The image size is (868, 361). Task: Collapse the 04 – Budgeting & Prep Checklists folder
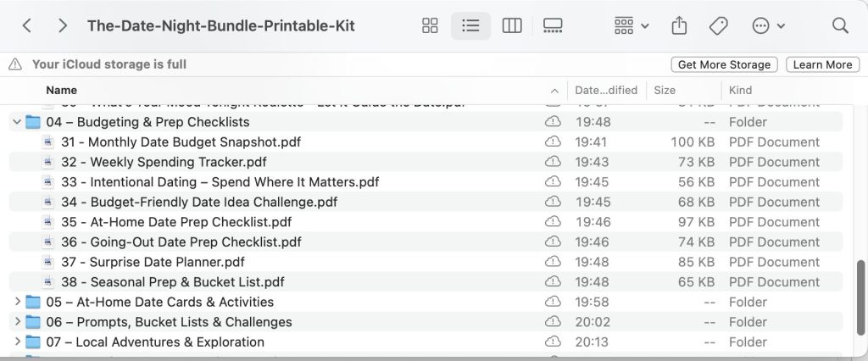[x=17, y=122]
